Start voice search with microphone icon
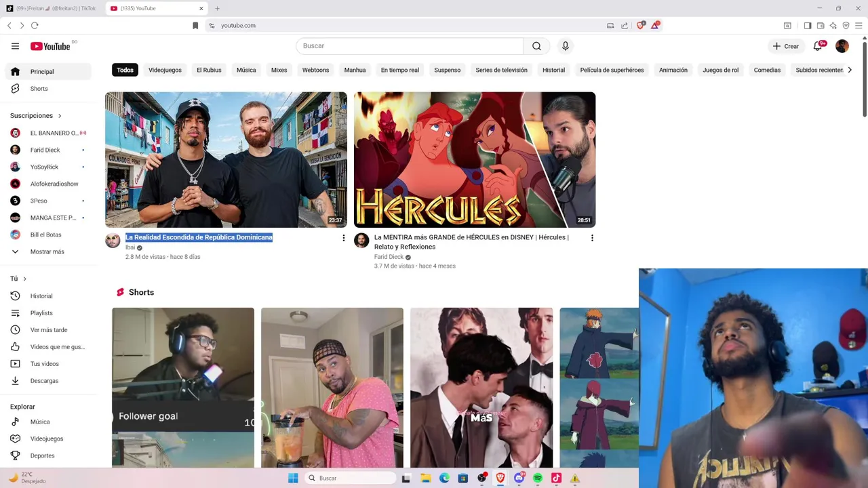 tap(566, 46)
